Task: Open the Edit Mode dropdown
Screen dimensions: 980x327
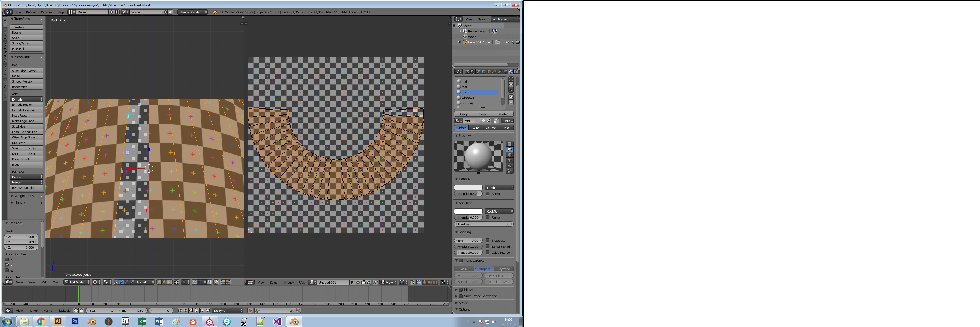Action: click(76, 282)
